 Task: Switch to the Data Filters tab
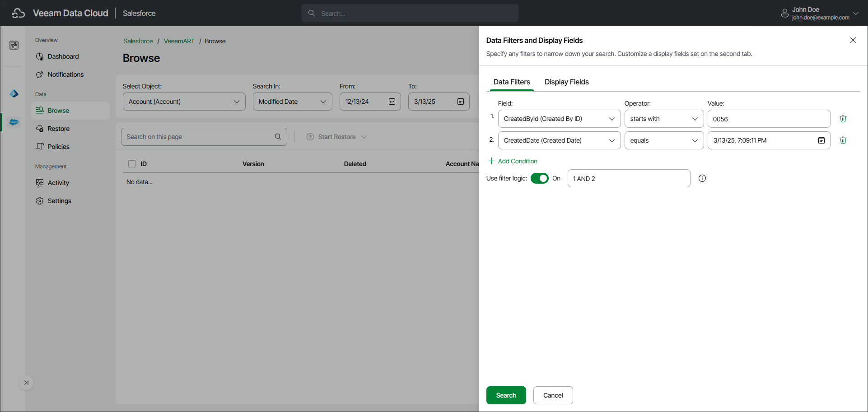point(512,82)
